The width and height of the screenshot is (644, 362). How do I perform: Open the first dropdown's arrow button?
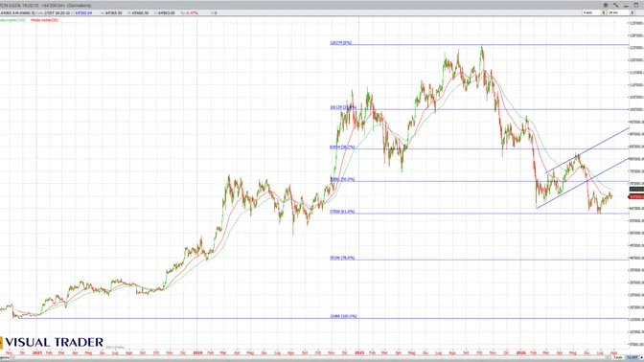604,12
